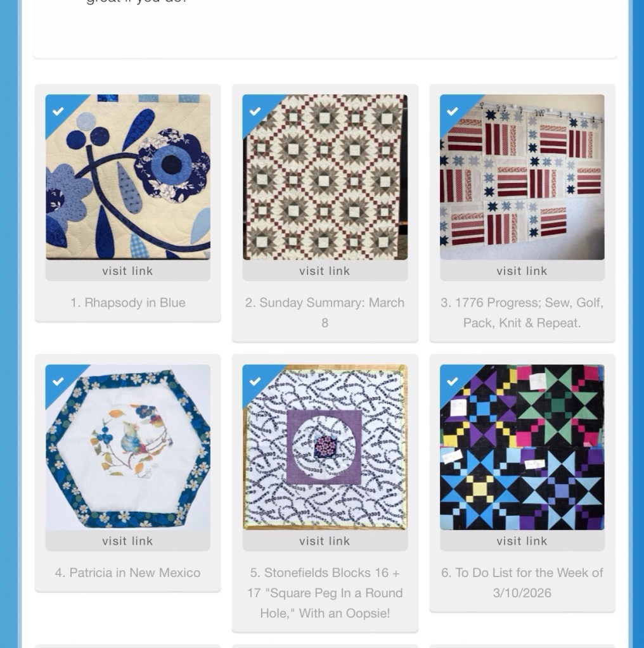
Task: Visit link under hexagon bird block
Action: [128, 540]
